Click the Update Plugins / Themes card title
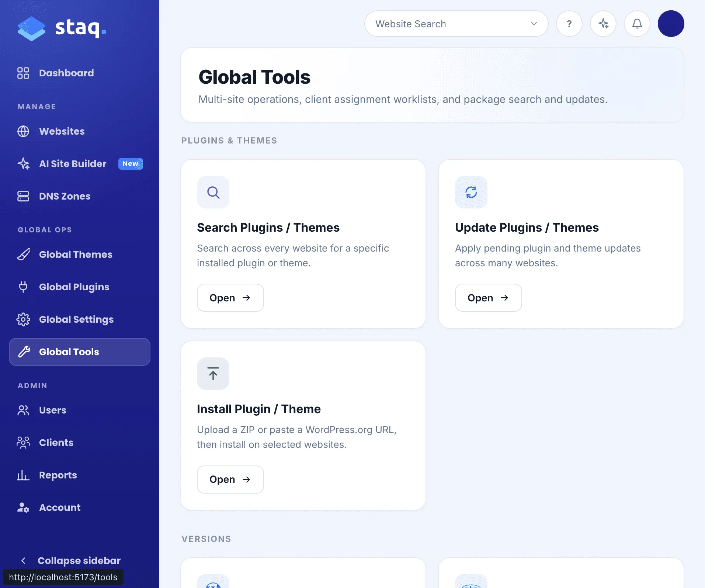This screenshot has height=588, width=705. (527, 228)
